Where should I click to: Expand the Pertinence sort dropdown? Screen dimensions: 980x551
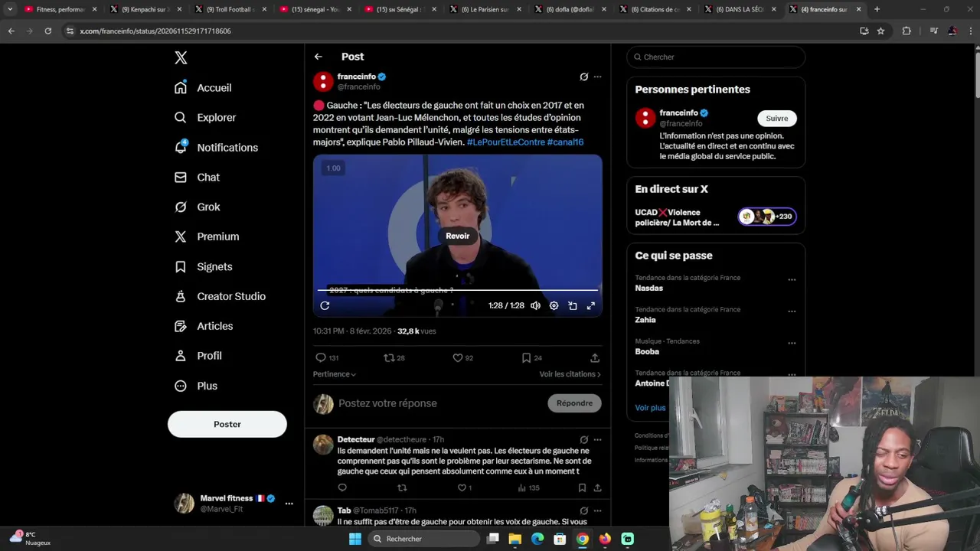pyautogui.click(x=335, y=374)
